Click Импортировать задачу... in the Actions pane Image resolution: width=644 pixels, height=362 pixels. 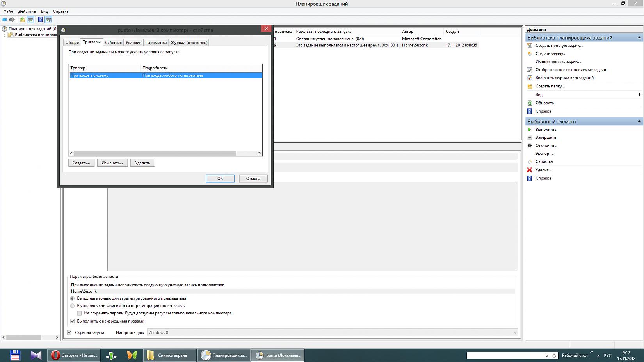[x=558, y=62]
